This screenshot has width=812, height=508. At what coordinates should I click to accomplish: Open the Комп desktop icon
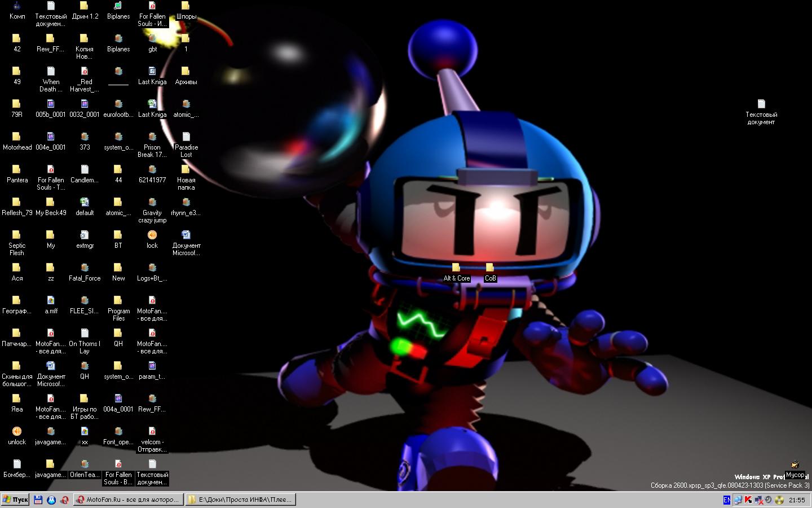[17, 10]
